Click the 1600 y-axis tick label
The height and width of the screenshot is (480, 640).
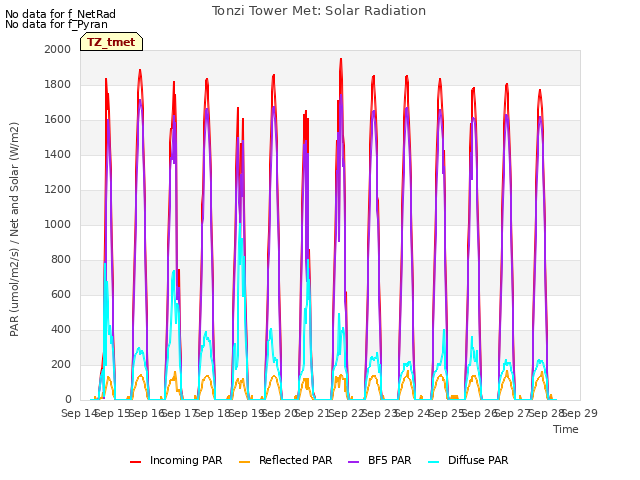[x=58, y=120]
